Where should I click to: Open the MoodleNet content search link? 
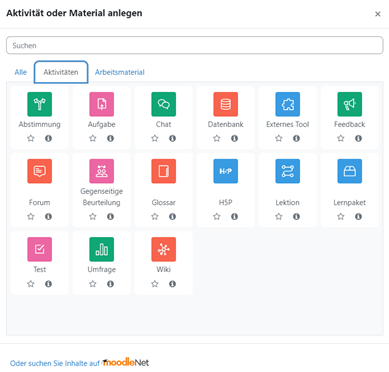click(79, 362)
